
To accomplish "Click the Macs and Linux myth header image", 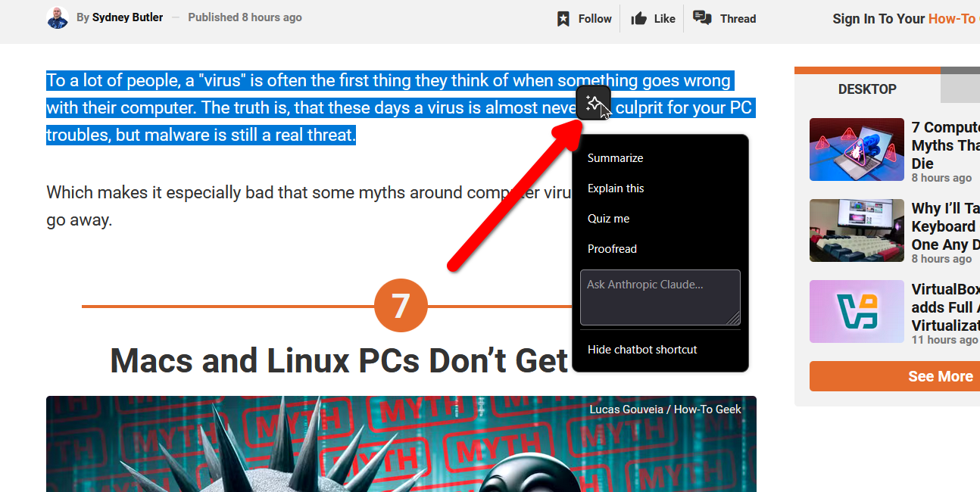I will [x=401, y=444].
